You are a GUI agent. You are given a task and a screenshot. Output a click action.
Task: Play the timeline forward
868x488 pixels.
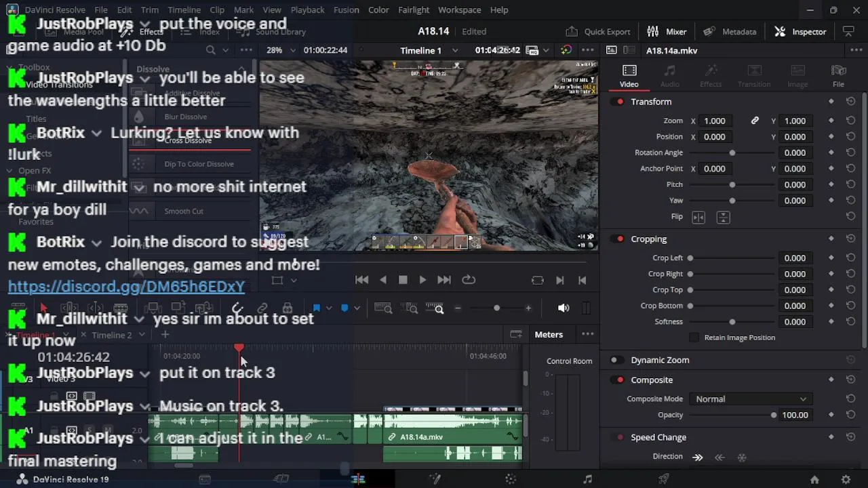pyautogui.click(x=422, y=280)
